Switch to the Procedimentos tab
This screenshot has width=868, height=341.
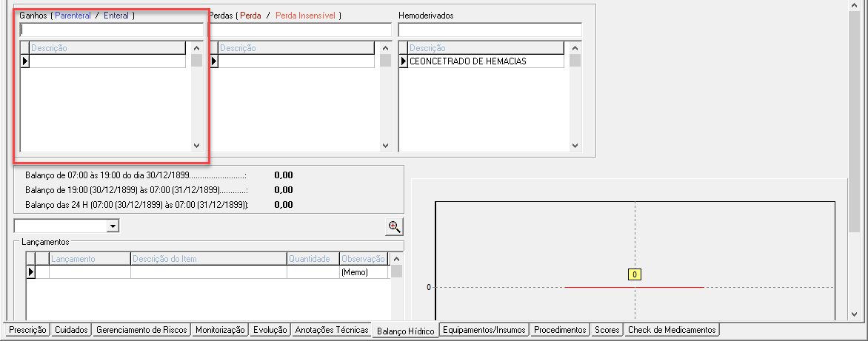[x=559, y=330]
